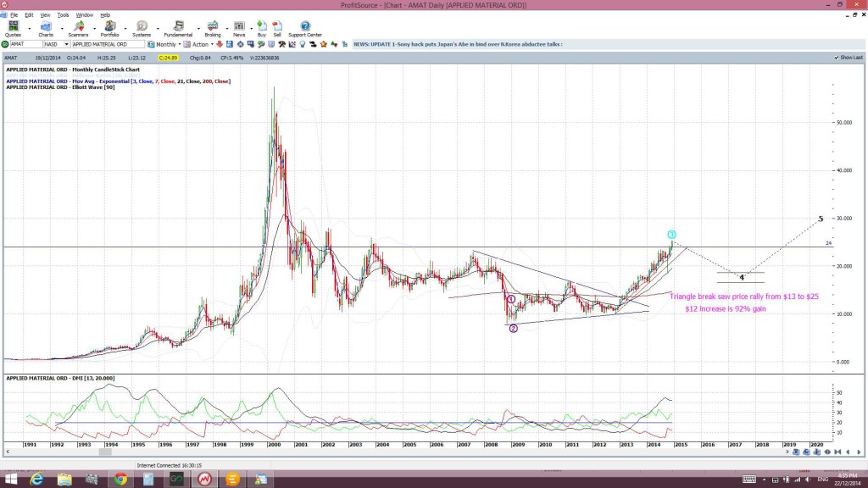868x488 pixels.
Task: Open the Charts toolbar button
Action: coord(46,29)
